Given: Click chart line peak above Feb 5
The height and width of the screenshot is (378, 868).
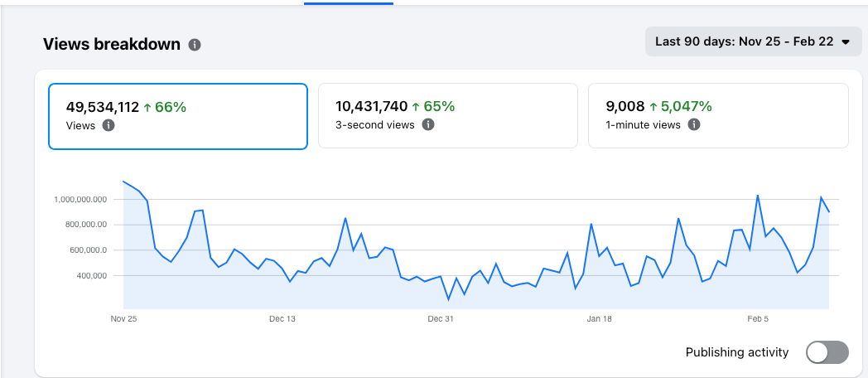Looking at the screenshot, I should pos(758,196).
